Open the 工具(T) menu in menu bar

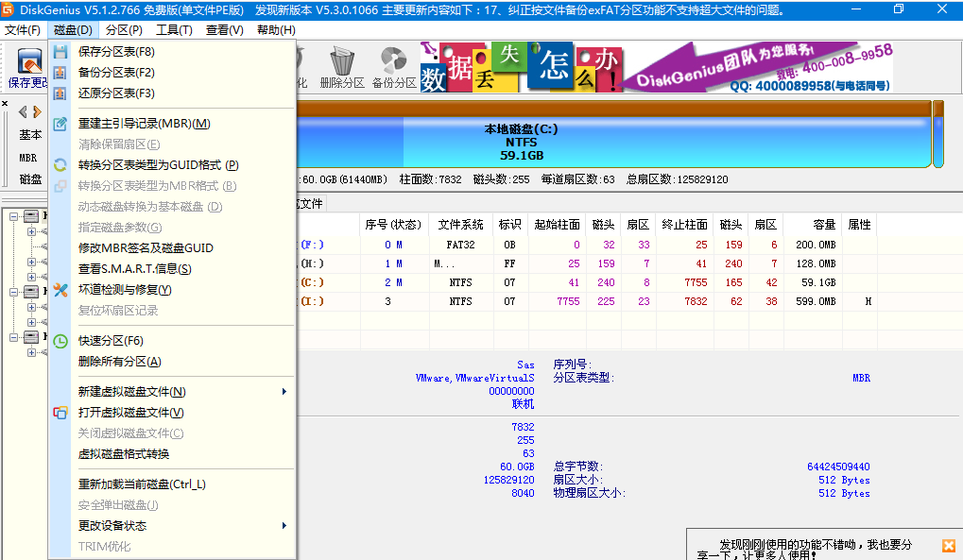174,30
